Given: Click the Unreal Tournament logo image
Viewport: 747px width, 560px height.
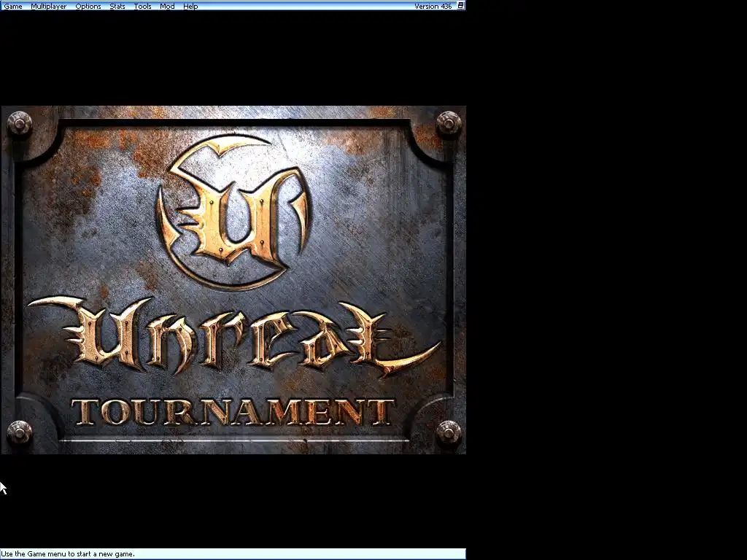Looking at the screenshot, I should pyautogui.click(x=233, y=280).
